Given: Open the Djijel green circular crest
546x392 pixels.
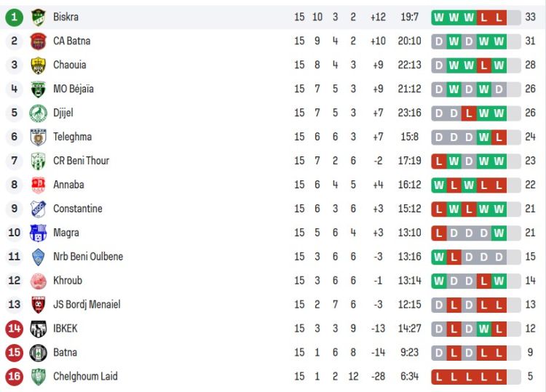Looking at the screenshot, I should pos(39,113).
